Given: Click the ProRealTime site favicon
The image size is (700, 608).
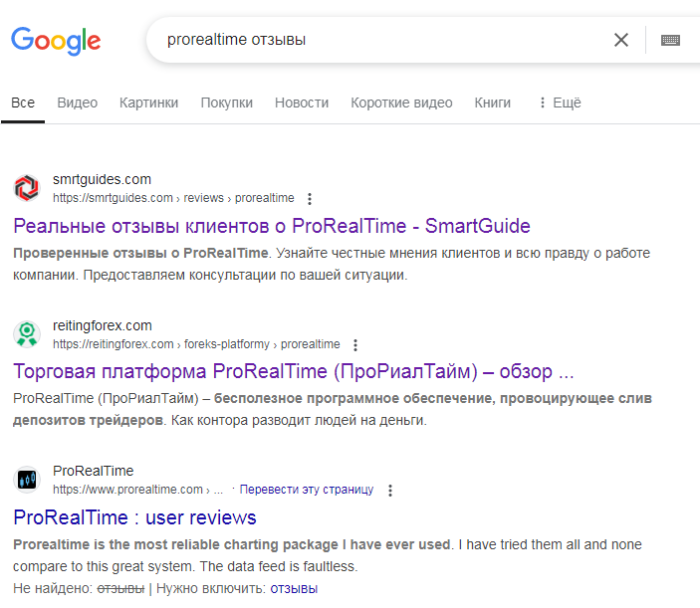Looking at the screenshot, I should (27, 480).
